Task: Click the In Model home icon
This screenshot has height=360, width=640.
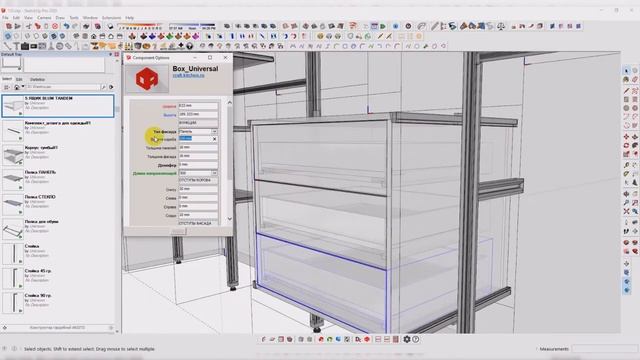Action: 16,87
